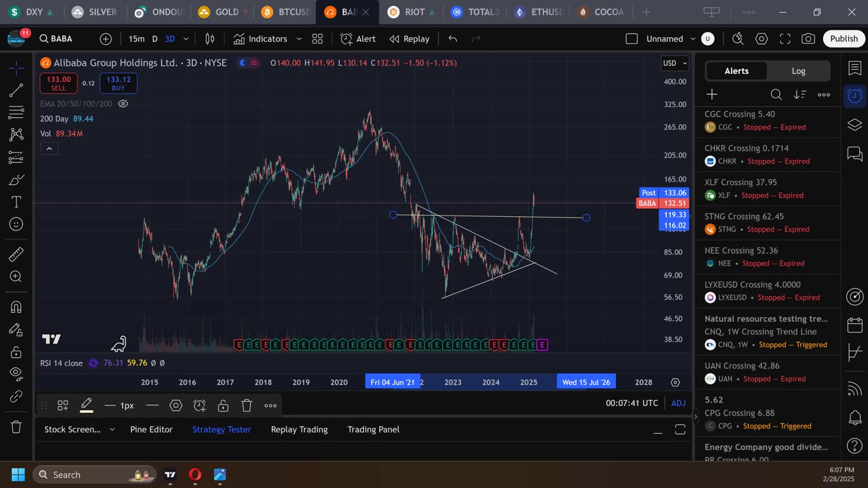This screenshot has height=488, width=868.
Task: Open the candlestick chart style selector
Action: pyautogui.click(x=210, y=39)
